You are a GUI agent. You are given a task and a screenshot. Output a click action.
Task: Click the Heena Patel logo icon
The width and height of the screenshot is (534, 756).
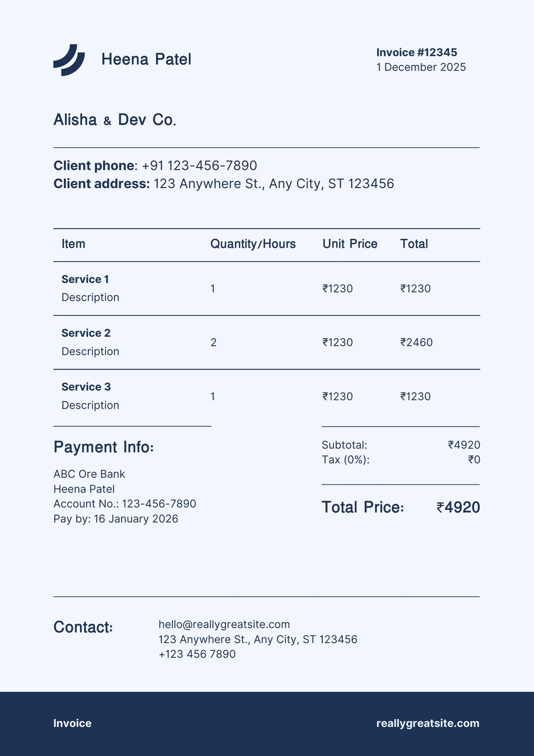[x=69, y=60]
